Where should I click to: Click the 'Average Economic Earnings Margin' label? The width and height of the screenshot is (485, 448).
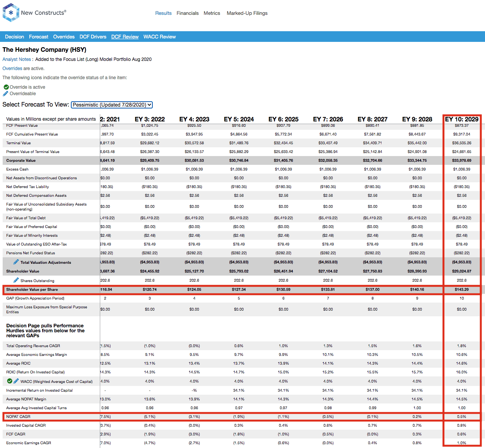pyautogui.click(x=37, y=355)
